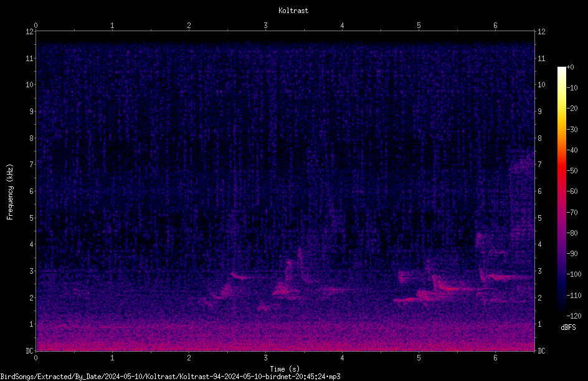Click the -60 level on color scale

(572, 191)
